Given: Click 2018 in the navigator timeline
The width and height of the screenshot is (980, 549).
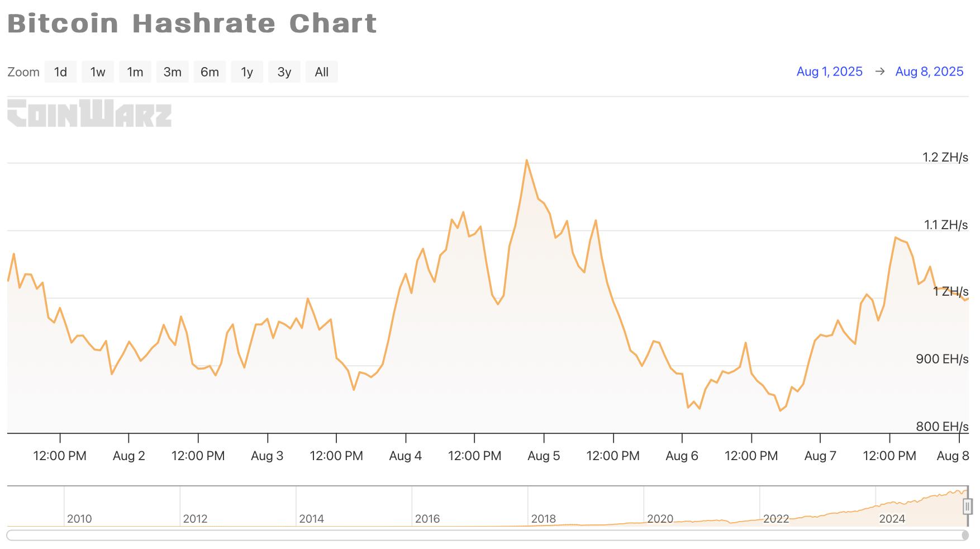Looking at the screenshot, I should coord(544,519).
